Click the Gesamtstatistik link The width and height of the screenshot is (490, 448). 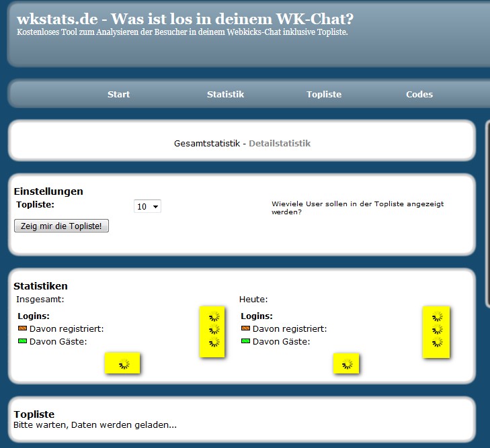[206, 143]
